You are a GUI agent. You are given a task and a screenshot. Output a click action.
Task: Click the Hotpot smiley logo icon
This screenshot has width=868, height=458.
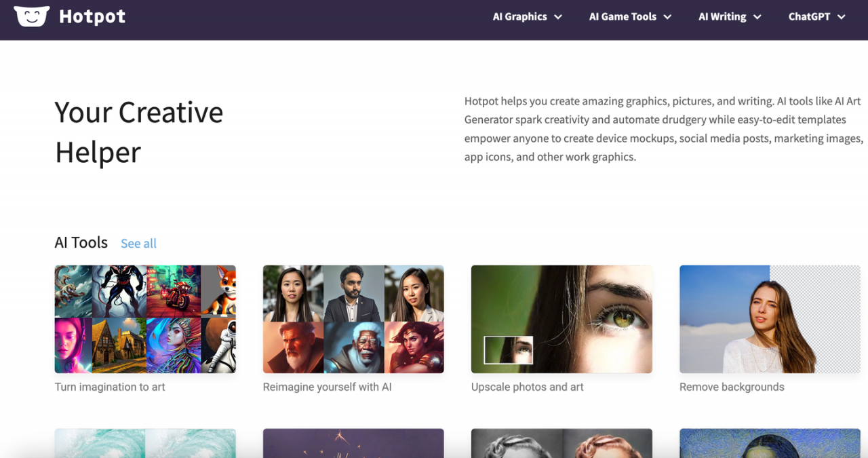[32, 16]
